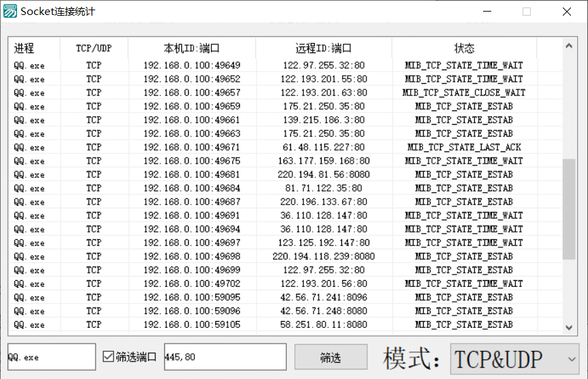Toggle the 筛选端口 checkbox
The image size is (588, 379).
(x=108, y=357)
